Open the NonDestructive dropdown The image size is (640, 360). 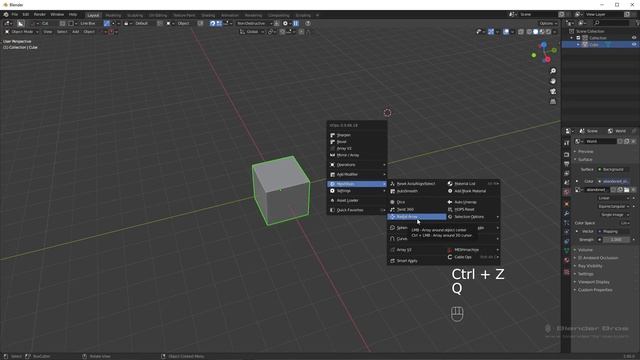(x=254, y=23)
